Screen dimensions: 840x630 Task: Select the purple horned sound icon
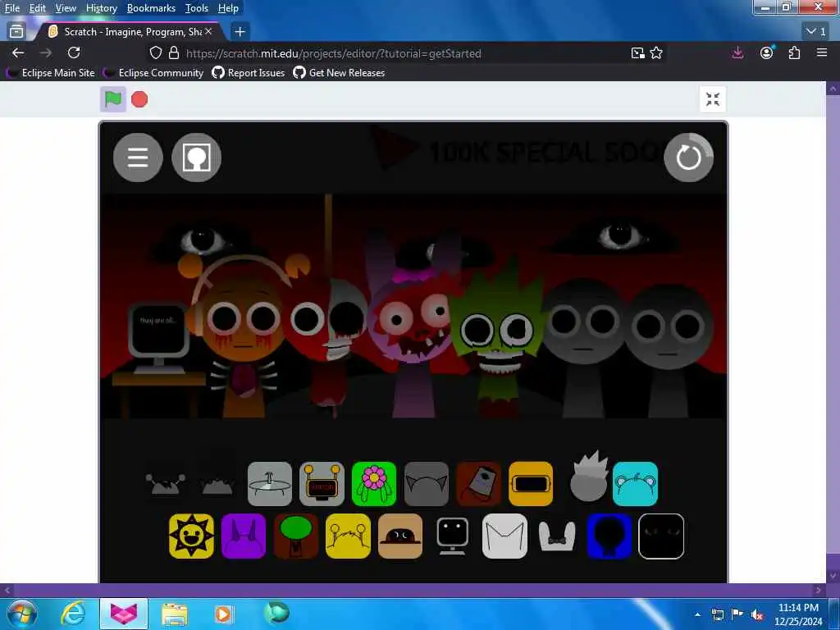click(243, 536)
